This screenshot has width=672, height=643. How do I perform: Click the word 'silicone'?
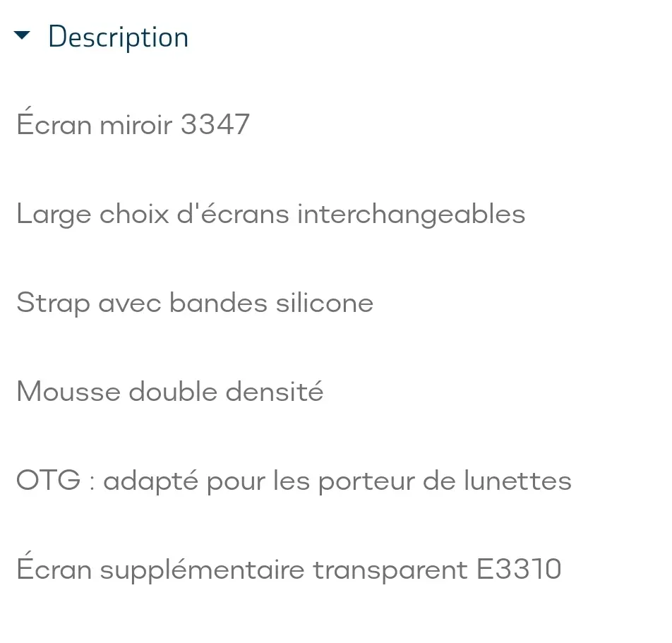pos(325,303)
